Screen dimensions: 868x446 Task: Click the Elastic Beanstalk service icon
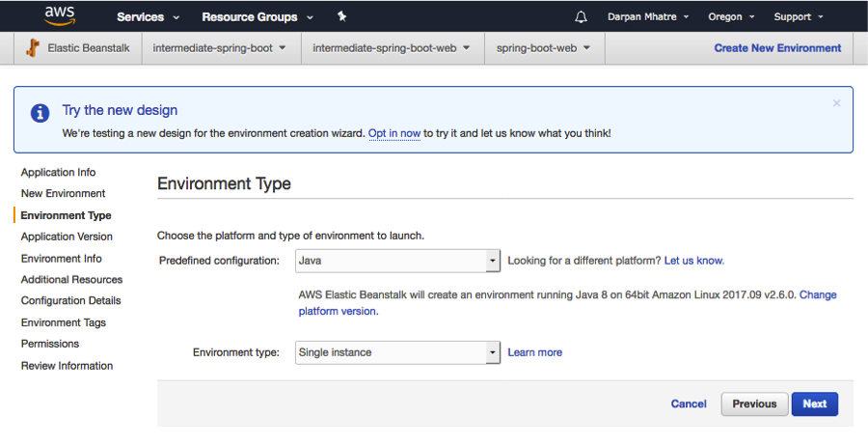[x=33, y=48]
